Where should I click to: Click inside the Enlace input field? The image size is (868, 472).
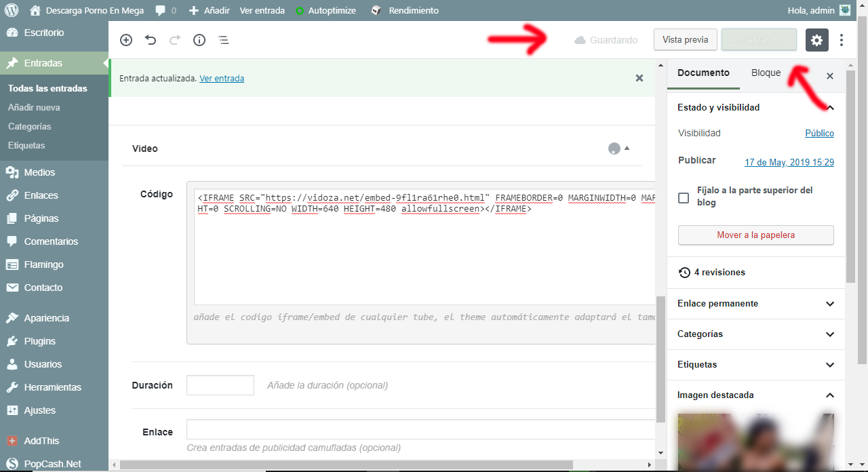click(x=421, y=430)
